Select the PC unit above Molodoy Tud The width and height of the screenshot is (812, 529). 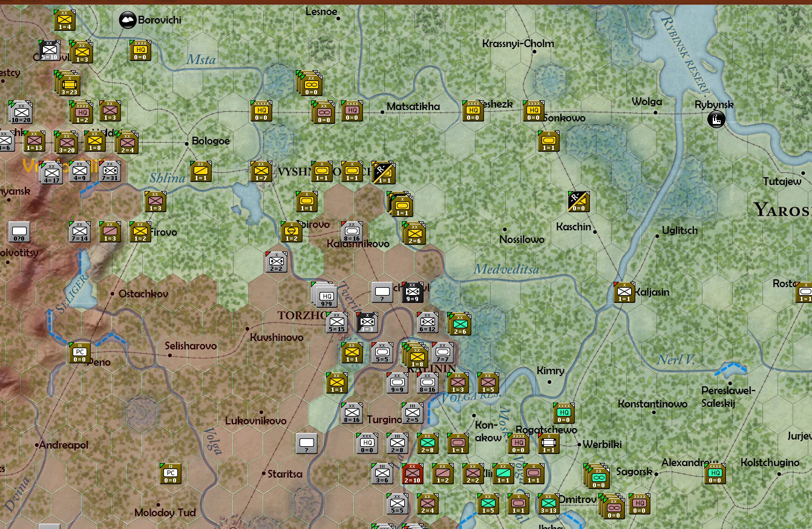pyautogui.click(x=170, y=474)
